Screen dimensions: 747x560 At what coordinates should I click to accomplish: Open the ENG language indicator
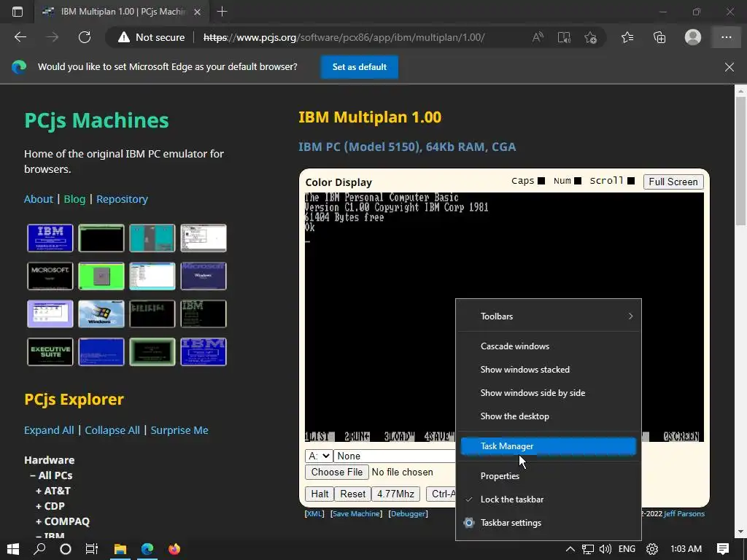(x=627, y=549)
